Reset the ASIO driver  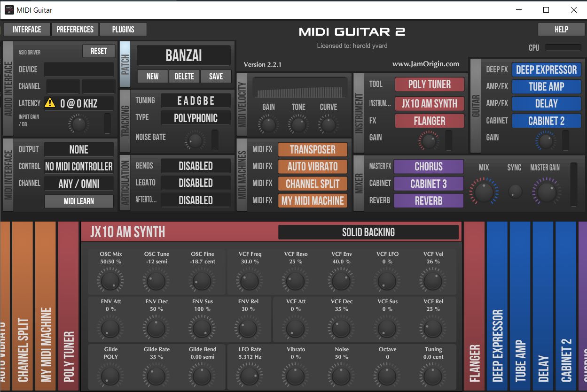pyautogui.click(x=98, y=51)
